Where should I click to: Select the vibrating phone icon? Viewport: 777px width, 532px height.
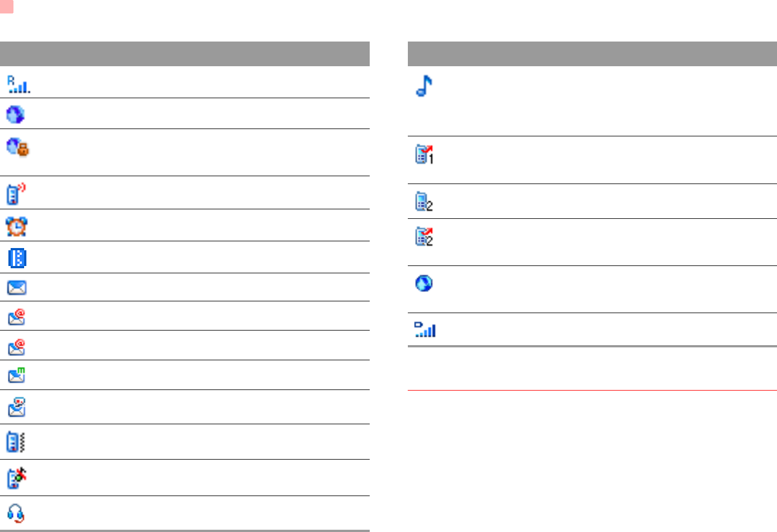click(16, 442)
